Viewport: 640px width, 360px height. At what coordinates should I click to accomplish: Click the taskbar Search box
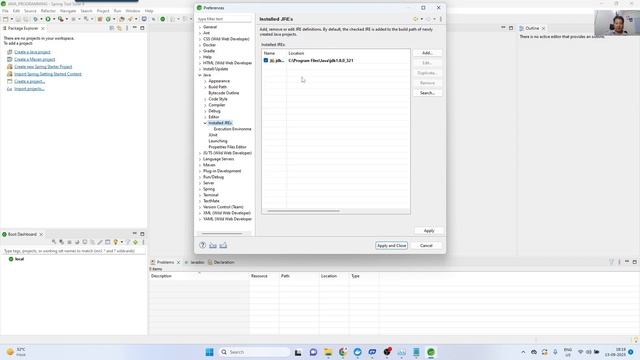[254, 352]
